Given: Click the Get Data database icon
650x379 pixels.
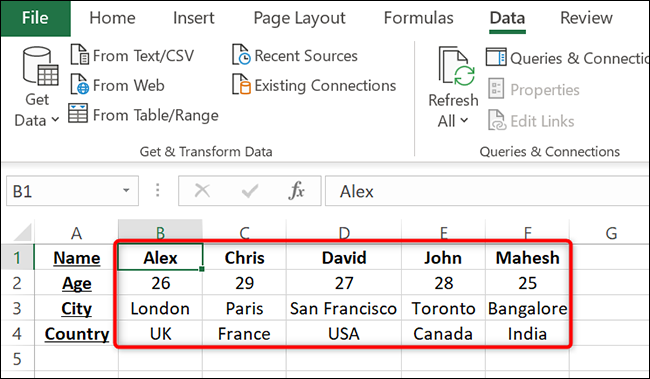Looking at the screenshot, I should (x=41, y=66).
